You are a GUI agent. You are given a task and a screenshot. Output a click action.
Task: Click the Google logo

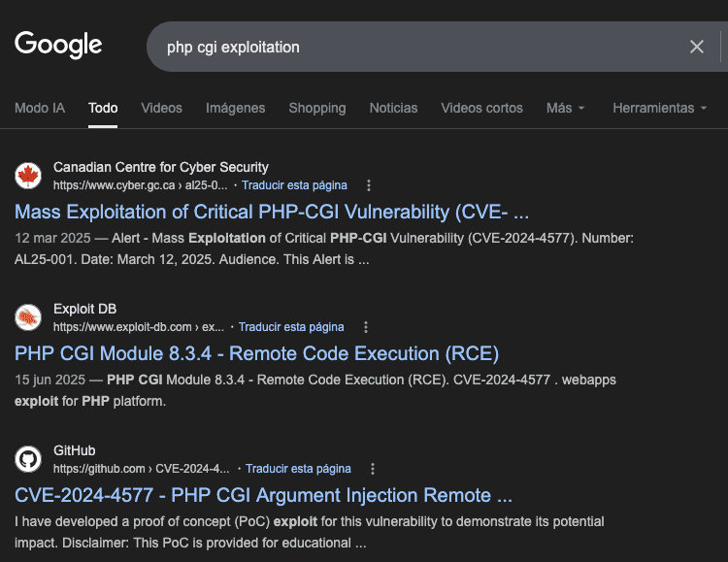[x=58, y=45]
